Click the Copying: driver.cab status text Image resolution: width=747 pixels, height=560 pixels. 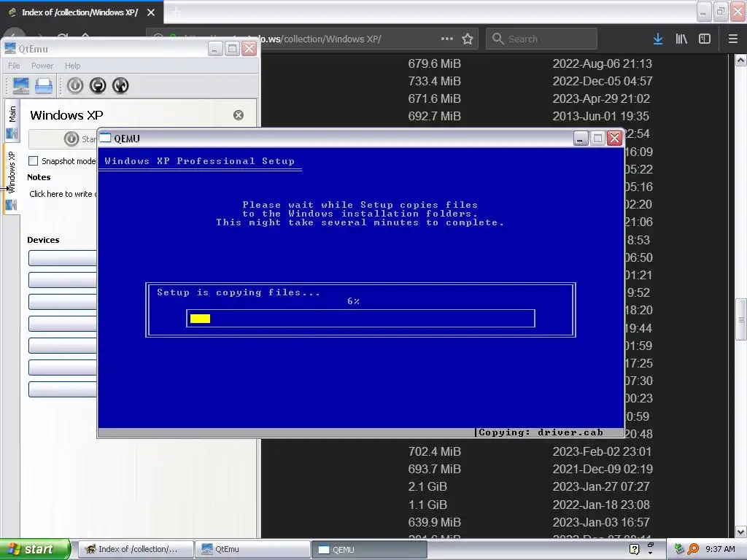click(541, 432)
